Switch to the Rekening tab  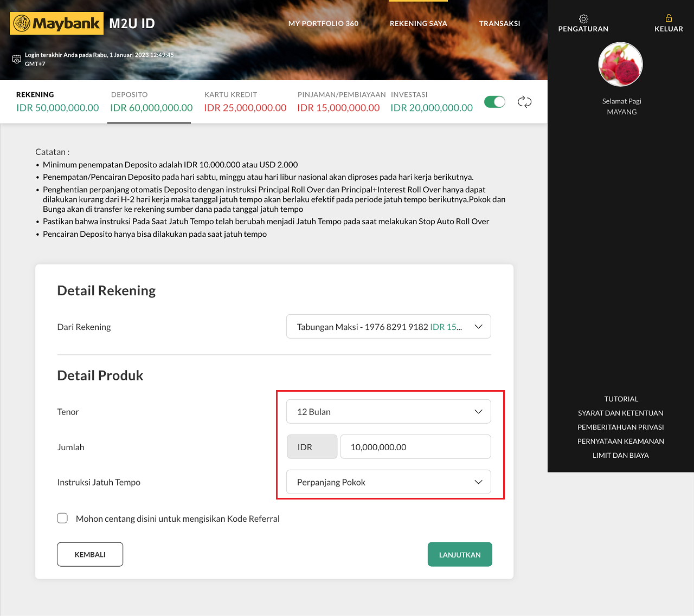57,101
